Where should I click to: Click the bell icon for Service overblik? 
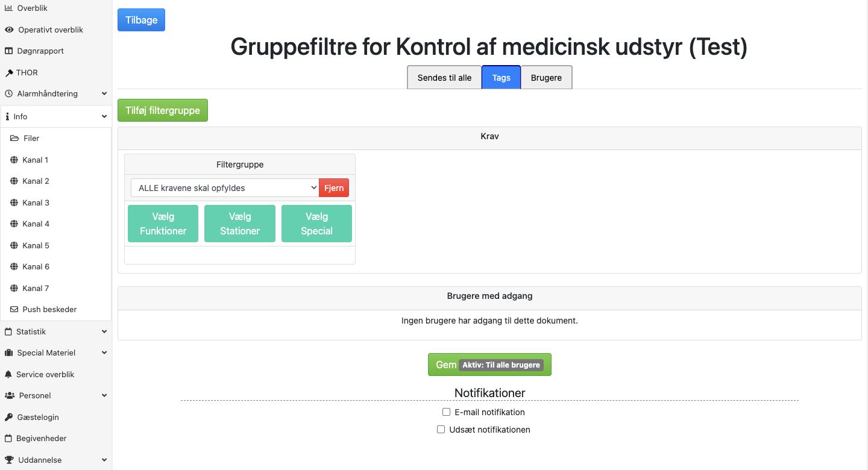coord(8,374)
